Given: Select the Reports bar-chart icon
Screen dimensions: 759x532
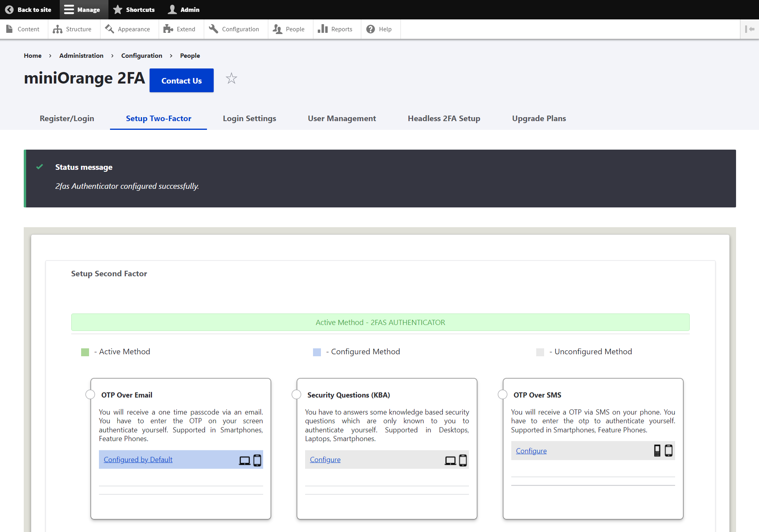Looking at the screenshot, I should click(323, 29).
